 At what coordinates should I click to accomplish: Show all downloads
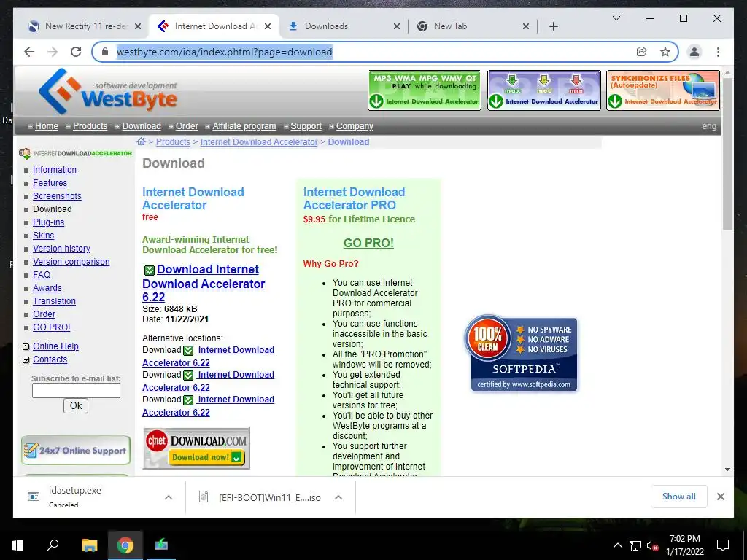pyautogui.click(x=679, y=497)
